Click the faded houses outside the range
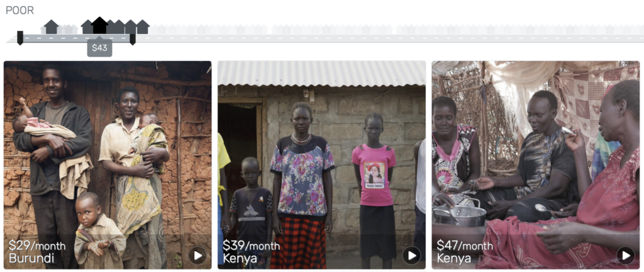This screenshot has width=644, height=272. point(396,30)
